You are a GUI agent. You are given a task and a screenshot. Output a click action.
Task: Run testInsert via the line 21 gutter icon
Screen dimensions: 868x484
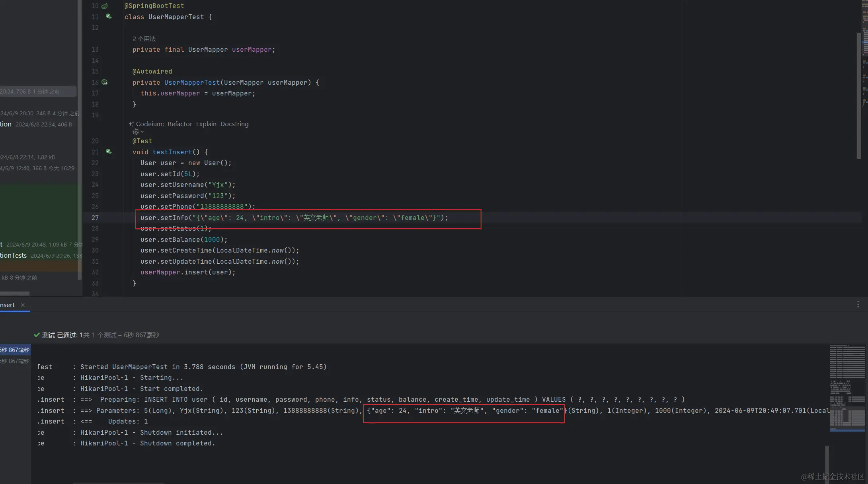click(x=108, y=152)
